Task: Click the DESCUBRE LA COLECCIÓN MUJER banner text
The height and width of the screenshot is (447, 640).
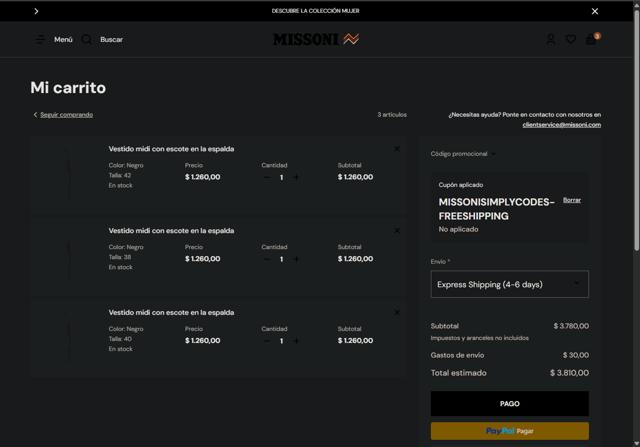Action: pos(316,11)
